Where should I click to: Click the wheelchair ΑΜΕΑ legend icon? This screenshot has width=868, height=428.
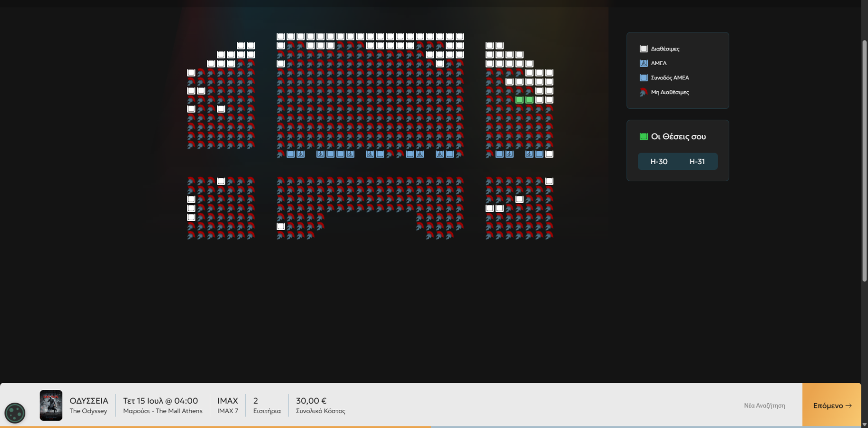coord(644,63)
